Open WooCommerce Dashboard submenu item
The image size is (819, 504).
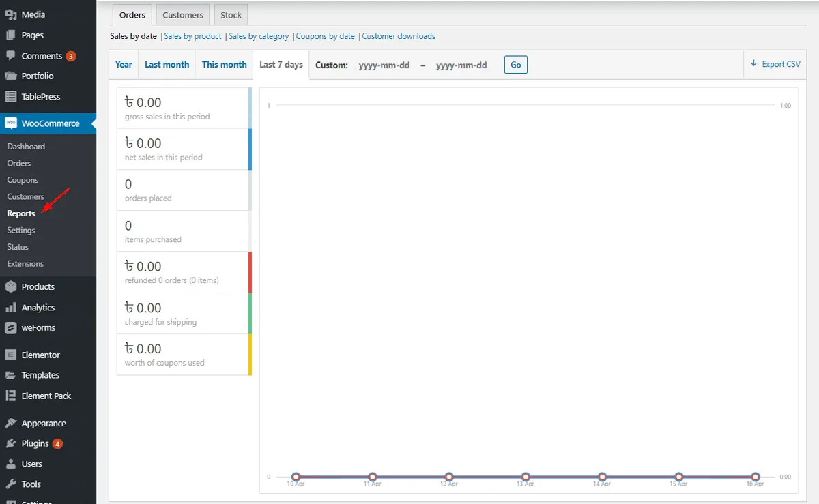coord(26,147)
